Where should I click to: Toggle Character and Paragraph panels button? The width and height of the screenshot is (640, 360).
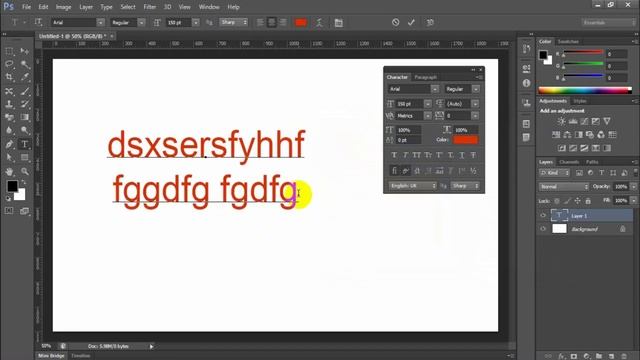tap(338, 23)
